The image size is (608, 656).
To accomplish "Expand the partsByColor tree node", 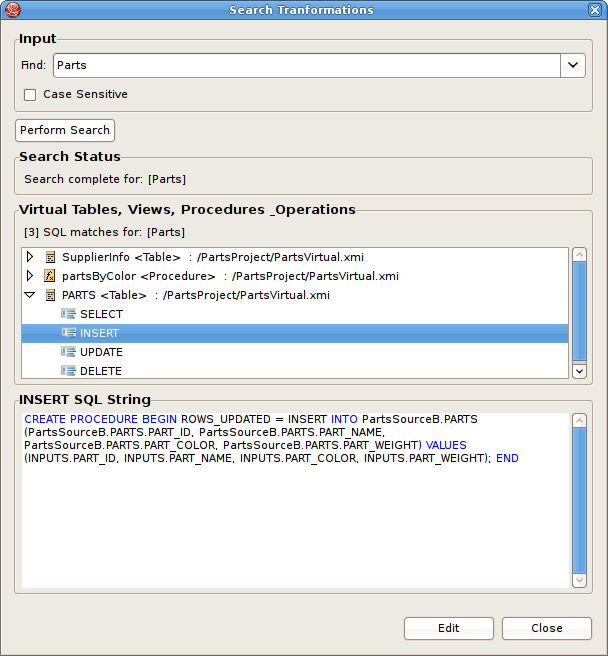I will 30,276.
